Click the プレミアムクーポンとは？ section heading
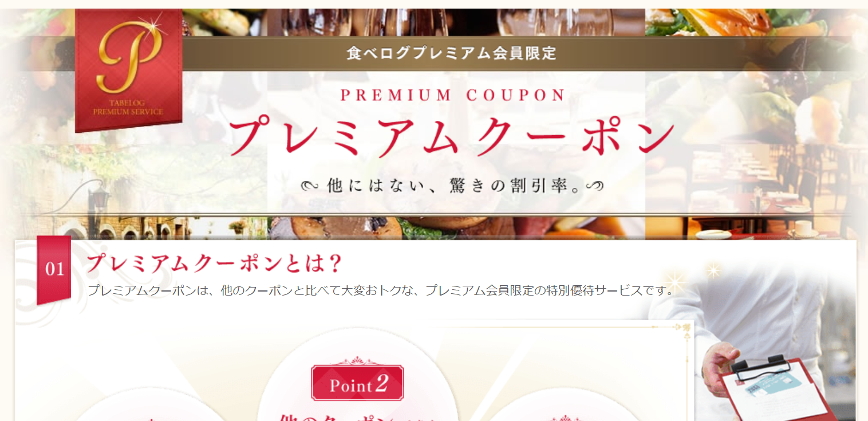 (x=215, y=263)
